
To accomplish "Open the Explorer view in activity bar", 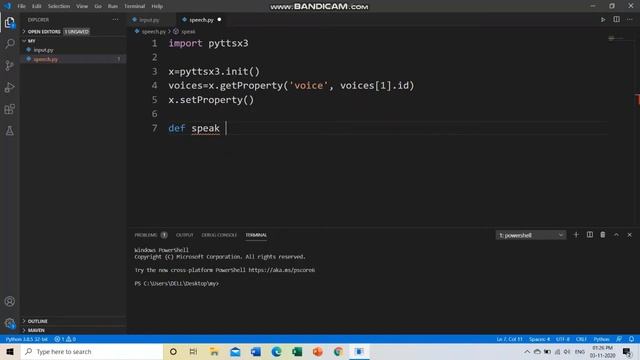I will click(x=9, y=22).
